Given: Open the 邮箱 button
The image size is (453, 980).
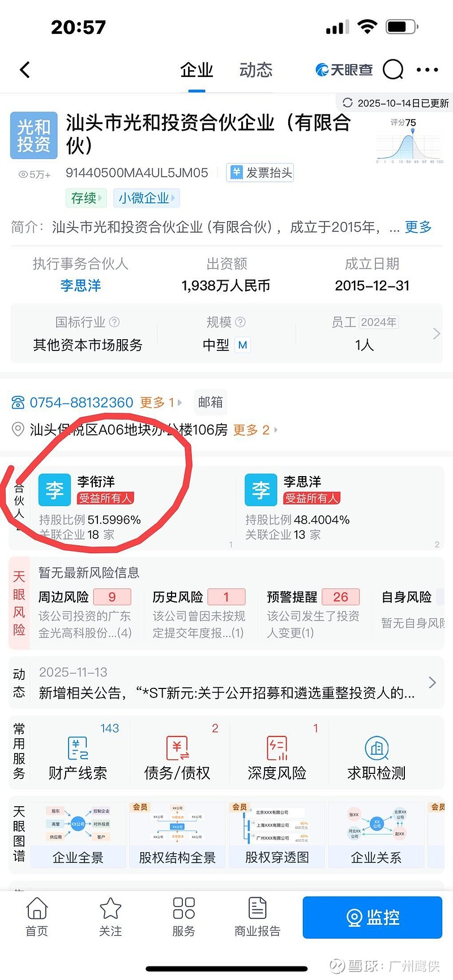Looking at the screenshot, I should 211,402.
